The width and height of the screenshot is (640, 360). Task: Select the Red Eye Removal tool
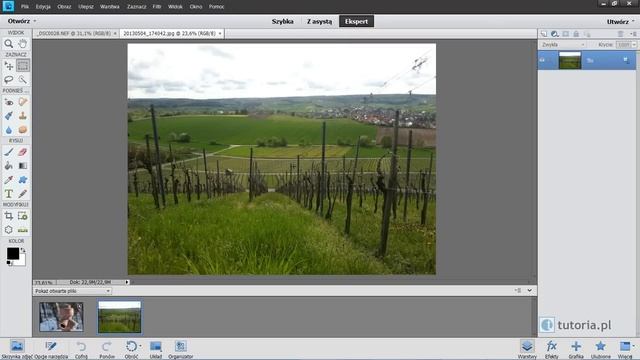pyautogui.click(x=9, y=102)
